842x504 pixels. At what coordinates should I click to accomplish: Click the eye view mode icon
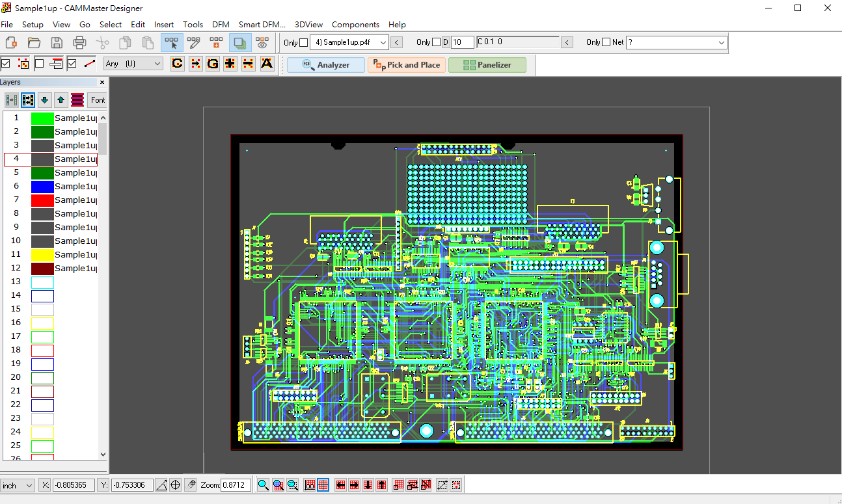pos(262,43)
